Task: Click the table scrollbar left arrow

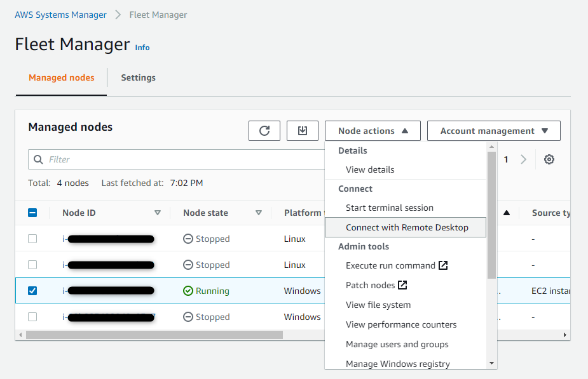Action: (x=20, y=335)
